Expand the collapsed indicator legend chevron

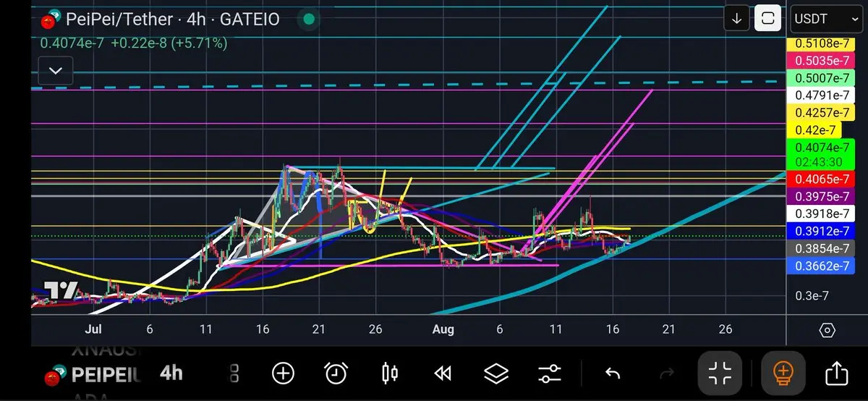point(56,71)
